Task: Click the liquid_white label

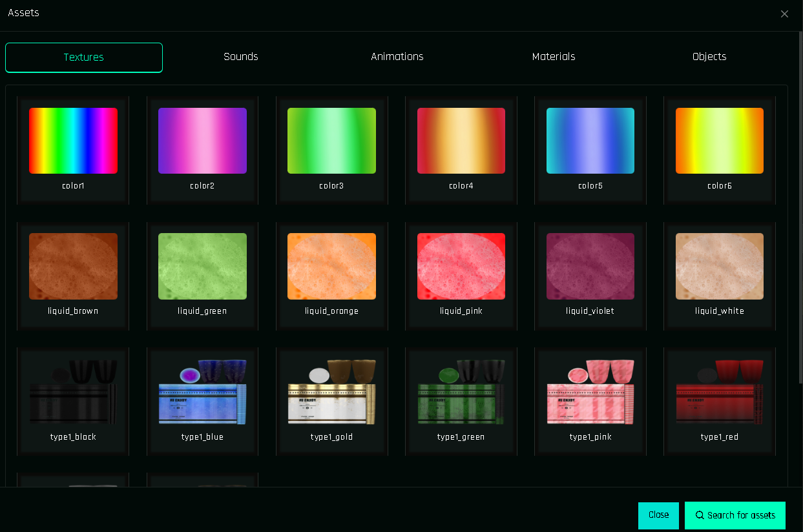Action: [x=720, y=311]
